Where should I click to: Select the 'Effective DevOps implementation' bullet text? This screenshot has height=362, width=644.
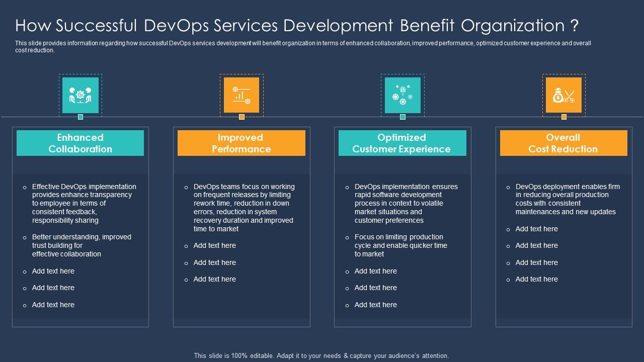84,204
